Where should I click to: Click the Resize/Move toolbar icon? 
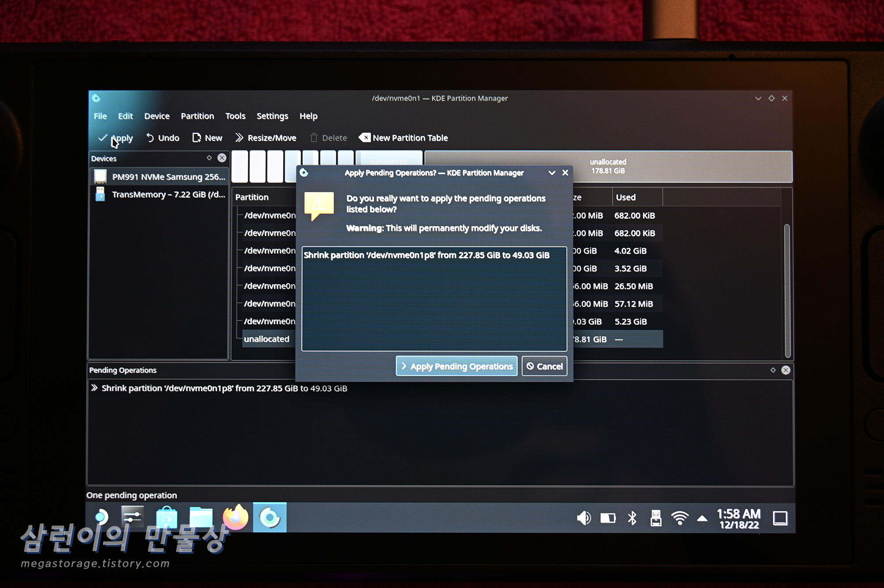click(x=239, y=138)
